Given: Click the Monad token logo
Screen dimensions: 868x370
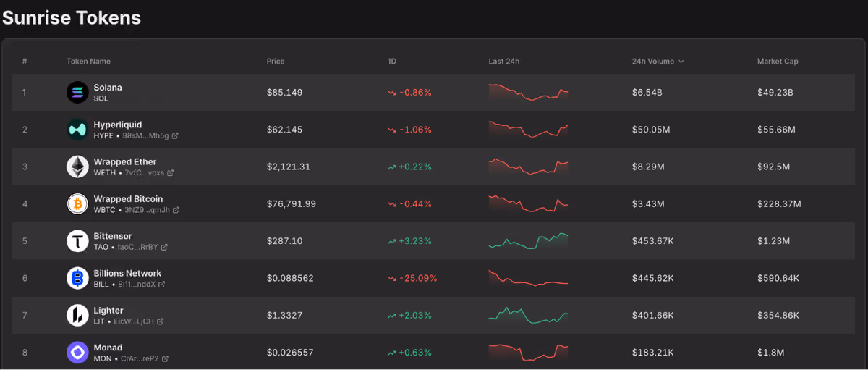Looking at the screenshot, I should tap(77, 353).
